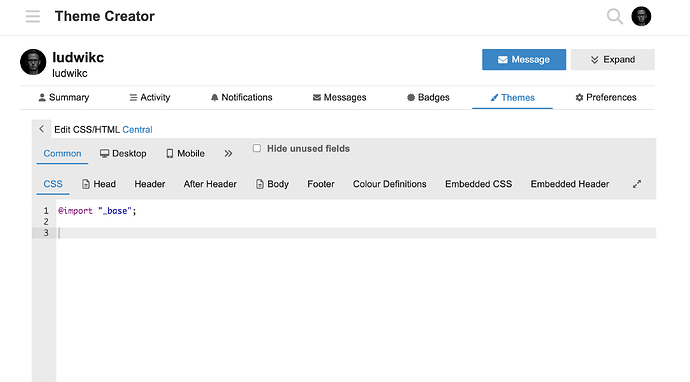
Task: Show more targets with double chevron
Action: pos(228,154)
